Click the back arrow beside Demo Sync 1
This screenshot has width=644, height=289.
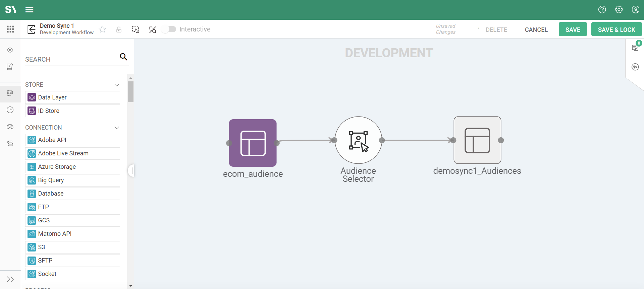pyautogui.click(x=31, y=29)
